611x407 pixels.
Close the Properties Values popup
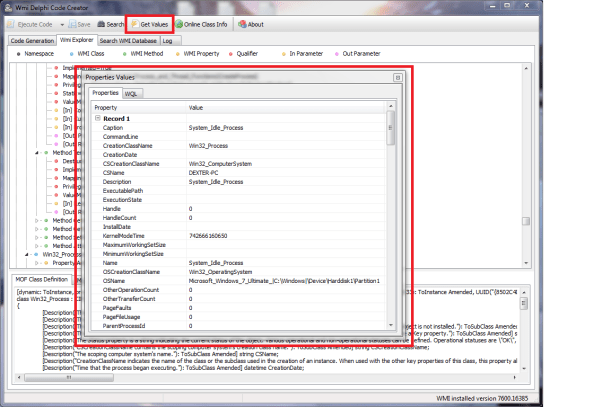click(397, 76)
